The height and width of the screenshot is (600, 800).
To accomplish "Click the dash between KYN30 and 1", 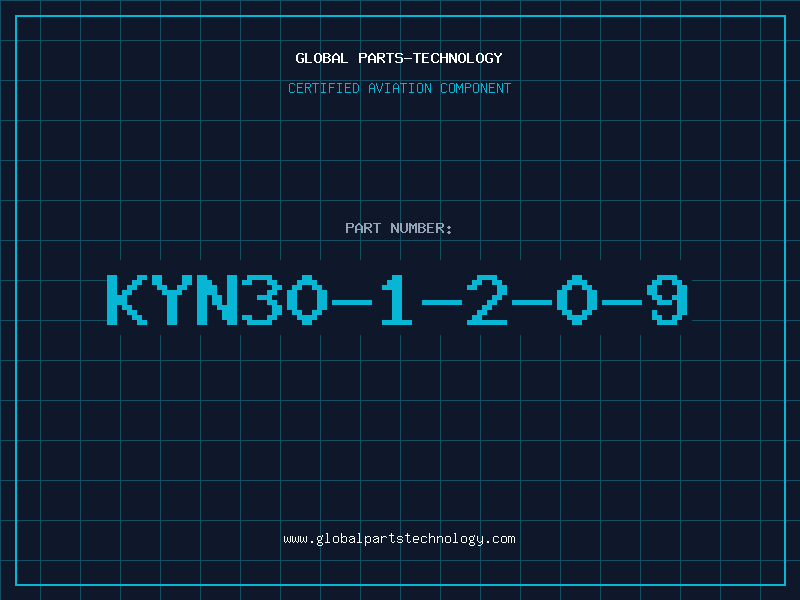I will [x=352, y=303].
